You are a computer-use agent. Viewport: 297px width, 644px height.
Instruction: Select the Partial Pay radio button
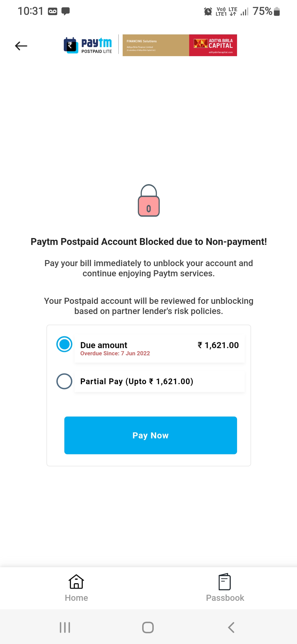pyautogui.click(x=64, y=381)
